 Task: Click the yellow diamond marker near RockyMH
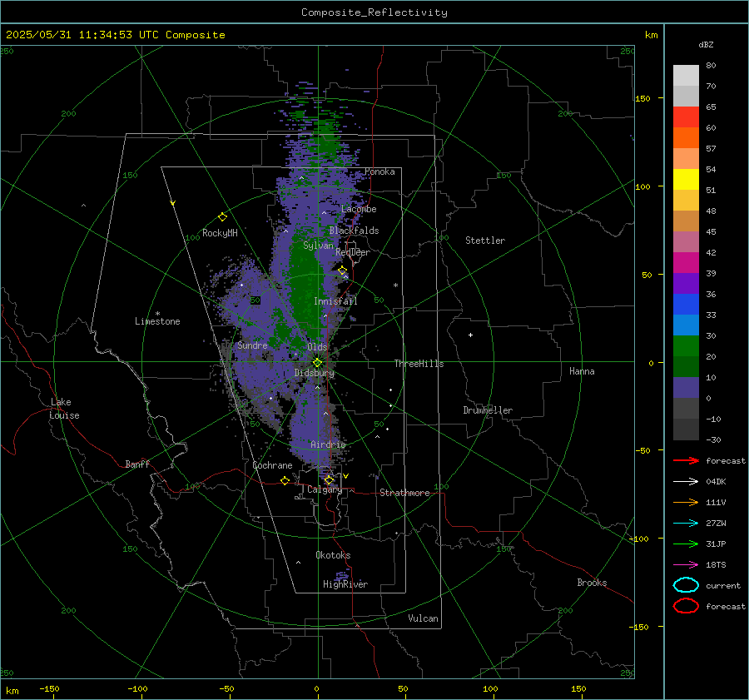[x=222, y=217]
